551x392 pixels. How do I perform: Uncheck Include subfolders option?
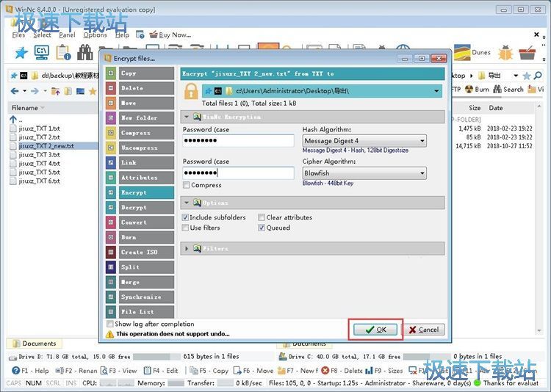click(185, 217)
